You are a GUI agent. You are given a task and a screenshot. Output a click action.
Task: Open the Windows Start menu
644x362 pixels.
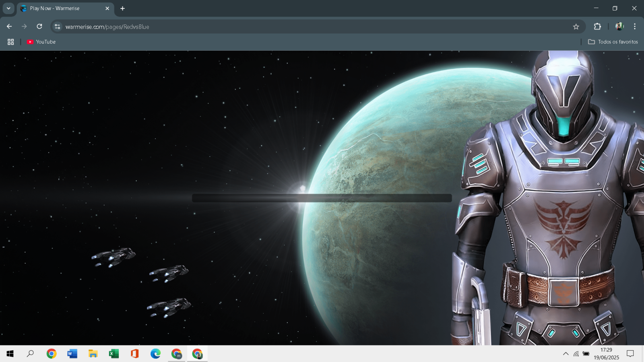coord(10,354)
